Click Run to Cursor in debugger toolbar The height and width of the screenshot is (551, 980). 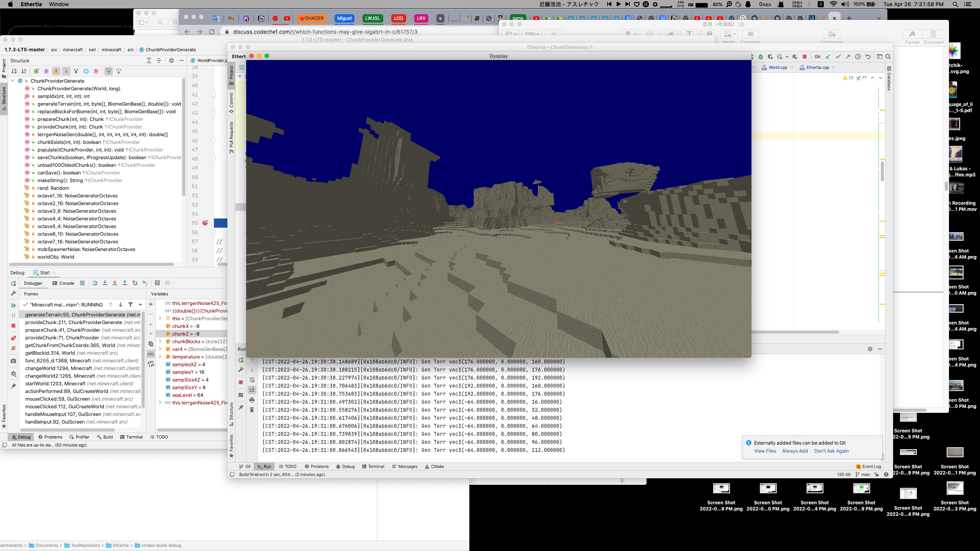[145, 283]
